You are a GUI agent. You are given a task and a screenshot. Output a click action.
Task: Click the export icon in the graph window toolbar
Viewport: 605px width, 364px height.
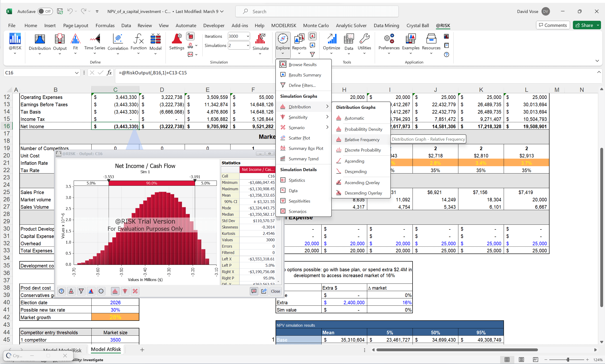pos(264,291)
